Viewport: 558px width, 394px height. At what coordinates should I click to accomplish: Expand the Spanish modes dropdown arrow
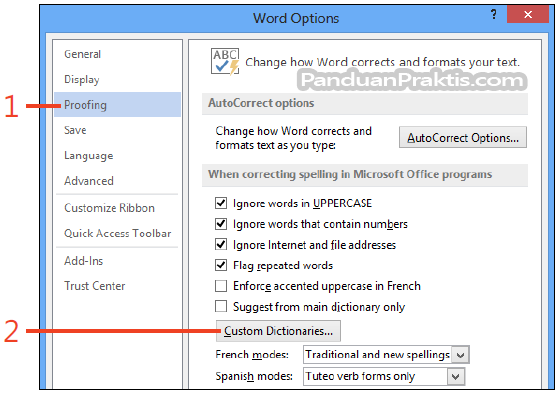pos(456,377)
